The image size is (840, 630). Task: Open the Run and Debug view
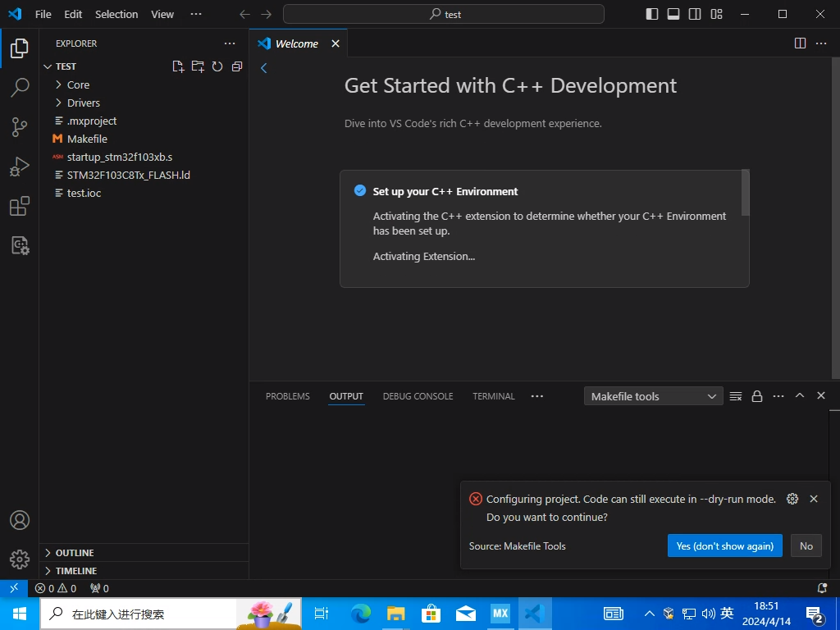[x=20, y=167]
